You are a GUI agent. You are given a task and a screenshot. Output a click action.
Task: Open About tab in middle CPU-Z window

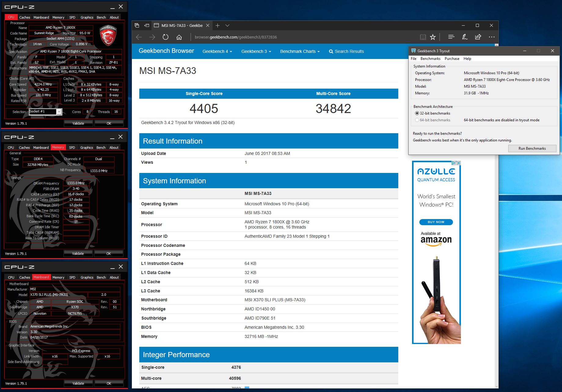[x=114, y=148]
